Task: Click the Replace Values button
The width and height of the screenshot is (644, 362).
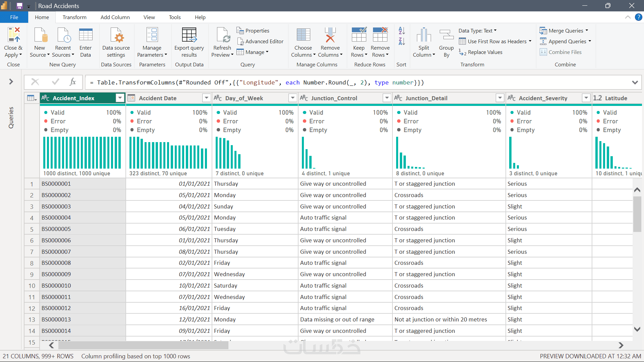Action: tap(481, 52)
